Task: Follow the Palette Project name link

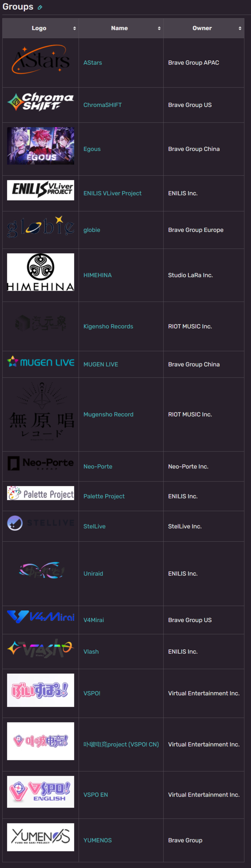Action: [x=104, y=496]
